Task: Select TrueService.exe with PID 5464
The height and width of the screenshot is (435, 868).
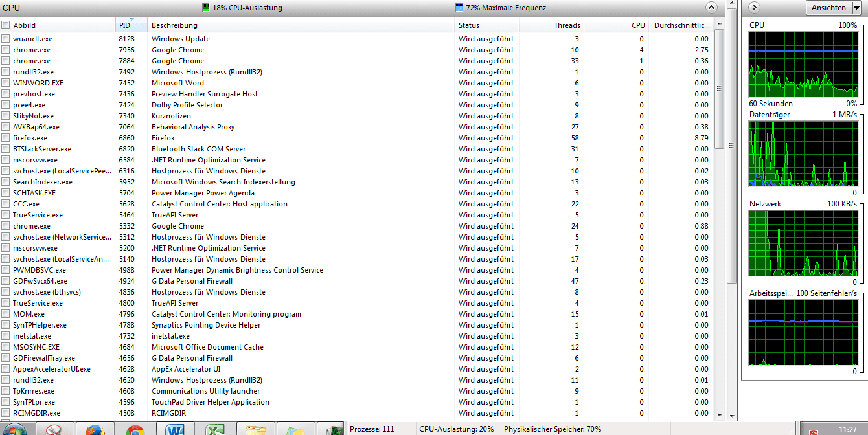Action: point(356,215)
